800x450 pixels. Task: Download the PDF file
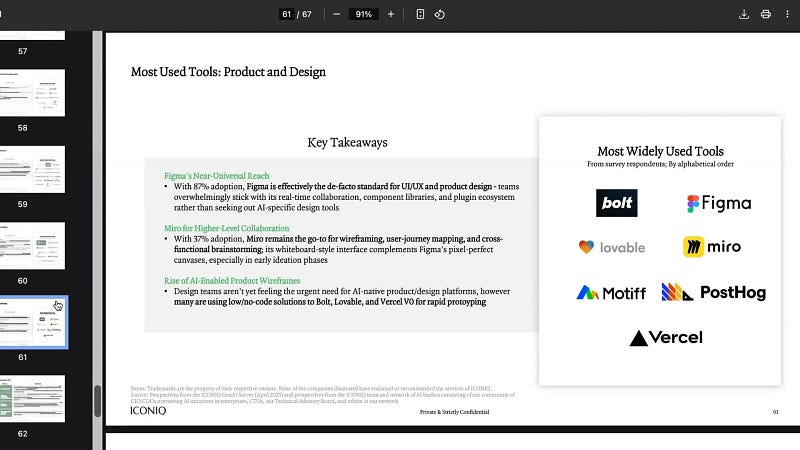(744, 14)
